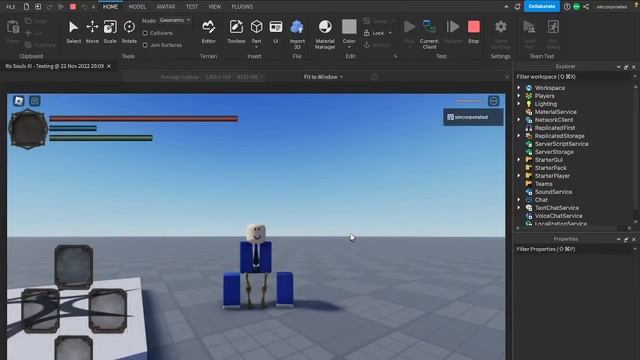Activate the Move tool
The width and height of the screenshot is (640, 360).
tap(92, 32)
